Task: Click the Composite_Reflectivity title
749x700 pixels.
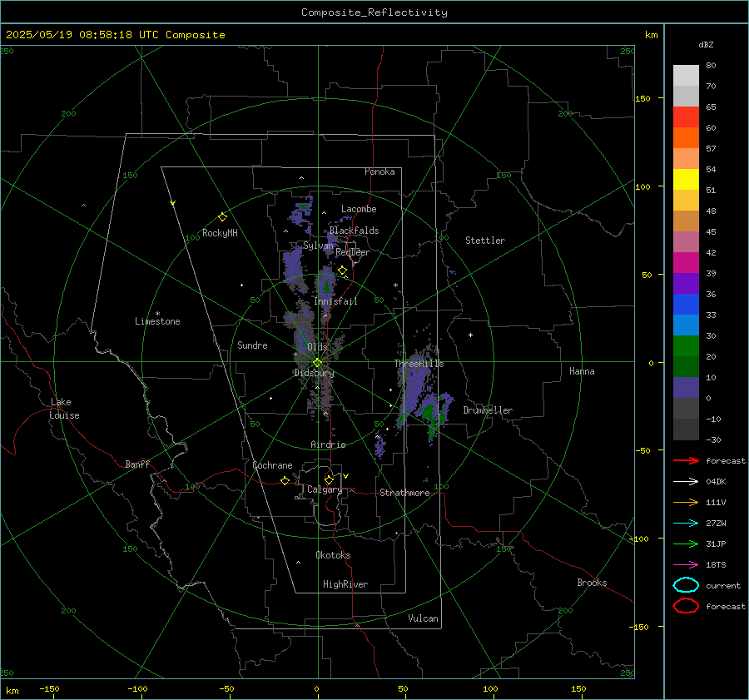Action: (x=374, y=12)
